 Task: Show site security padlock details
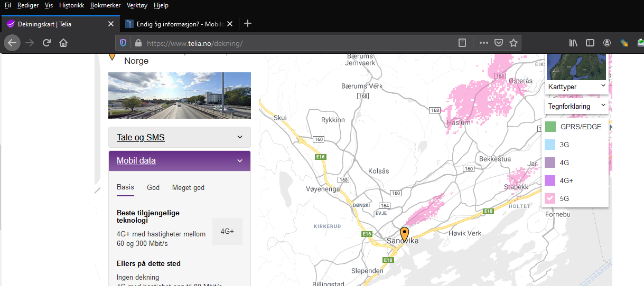click(x=138, y=43)
